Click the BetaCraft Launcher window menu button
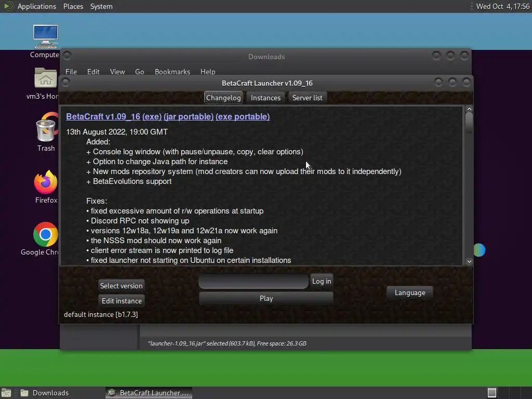 66,82
